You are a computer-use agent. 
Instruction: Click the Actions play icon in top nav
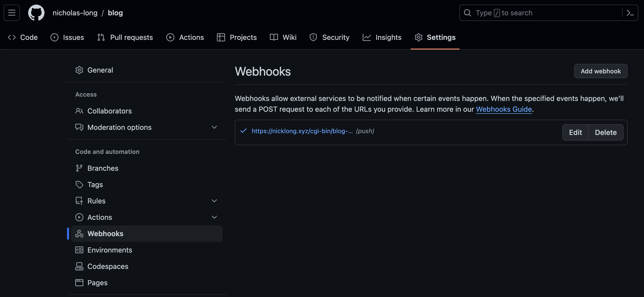[x=170, y=37]
